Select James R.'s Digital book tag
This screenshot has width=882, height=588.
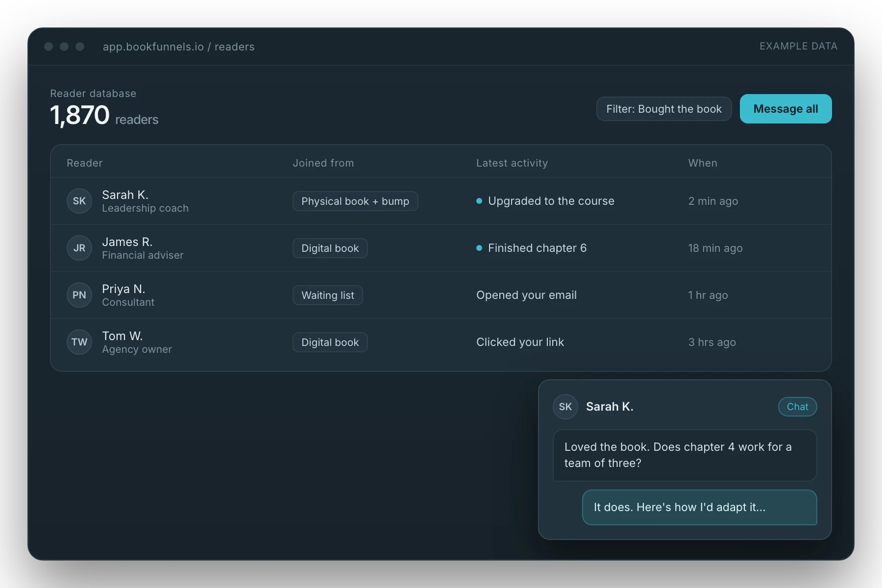(330, 248)
